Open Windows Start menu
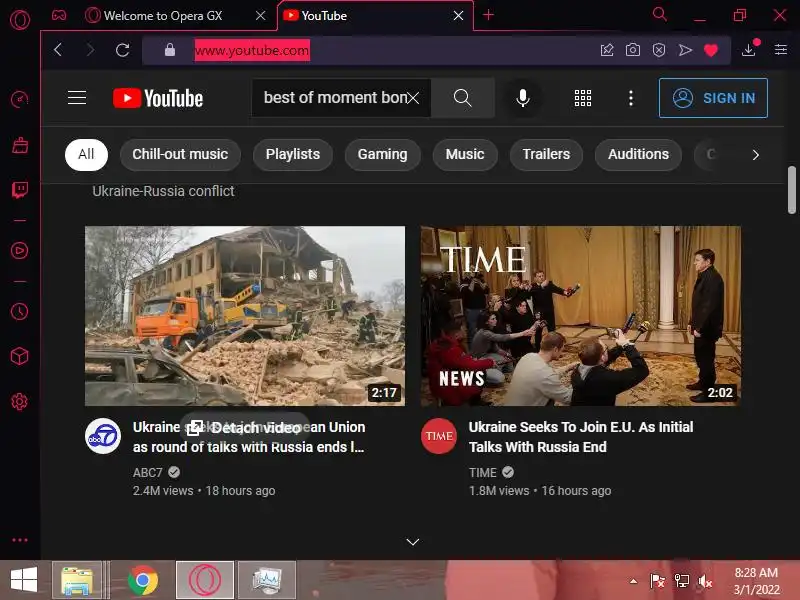The image size is (800, 600). (x=24, y=580)
